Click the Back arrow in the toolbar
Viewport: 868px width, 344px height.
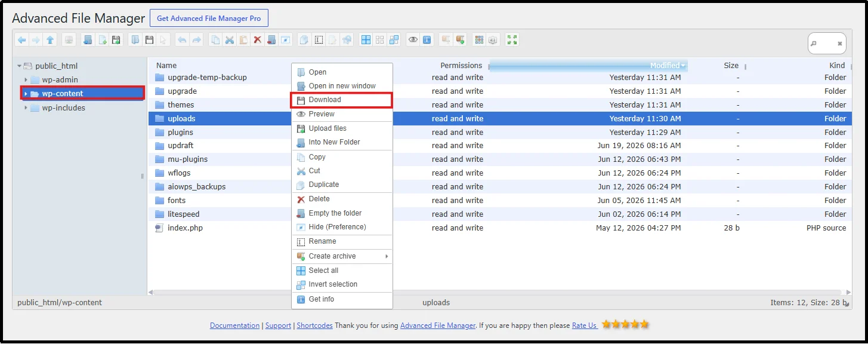[x=21, y=40]
